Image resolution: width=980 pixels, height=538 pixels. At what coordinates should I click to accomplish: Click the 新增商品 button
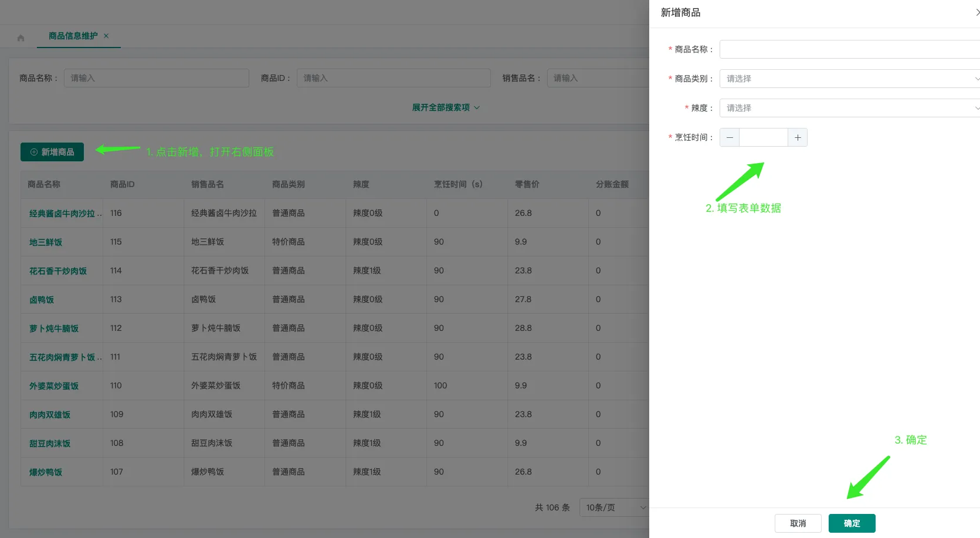(x=52, y=152)
